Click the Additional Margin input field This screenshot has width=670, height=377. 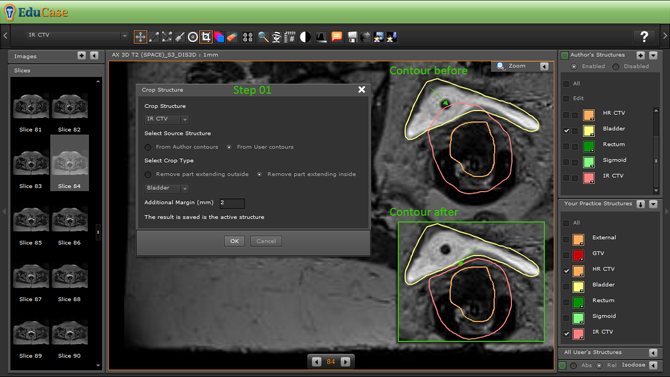tap(232, 203)
